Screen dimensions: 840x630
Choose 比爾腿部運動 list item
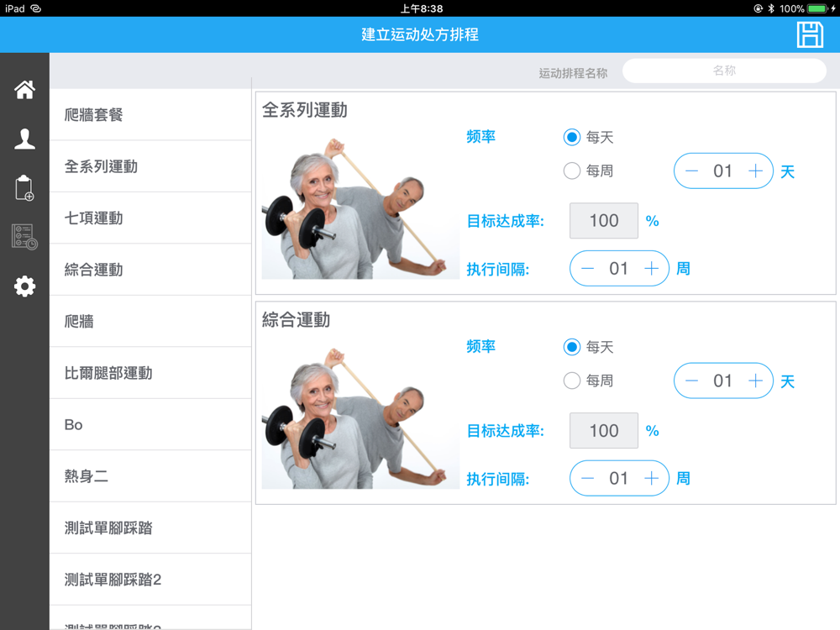click(150, 373)
